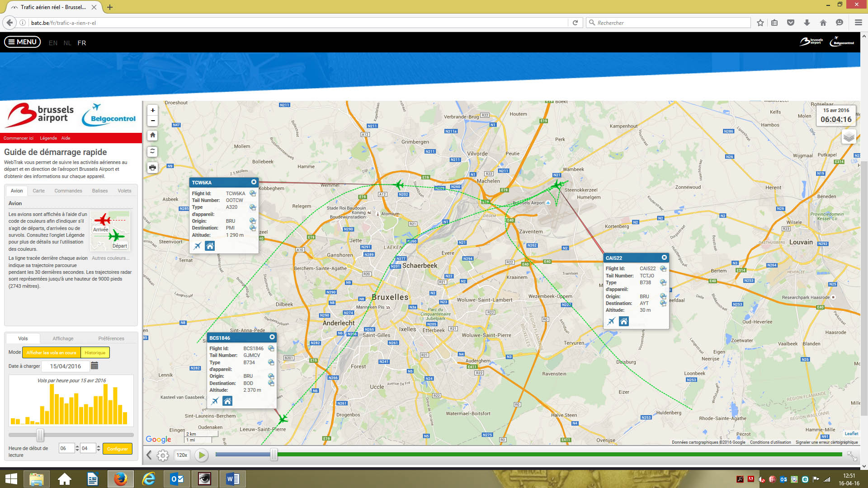Click Légende link in red bar
The image size is (868, 488).
(48, 138)
